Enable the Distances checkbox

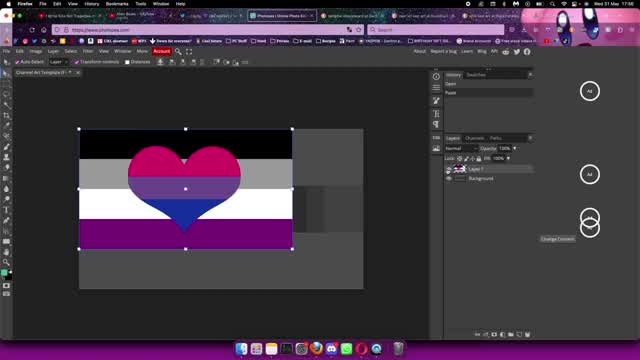click(127, 62)
